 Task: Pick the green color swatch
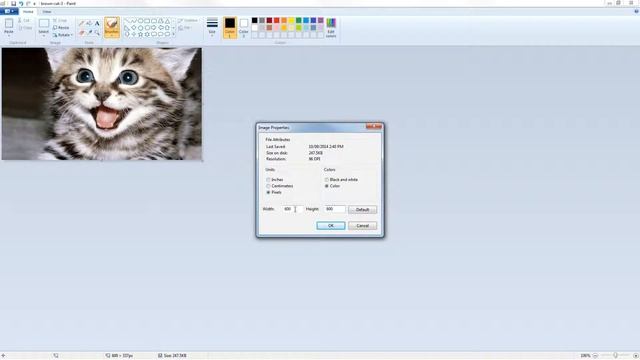pyautogui.click(x=299, y=20)
